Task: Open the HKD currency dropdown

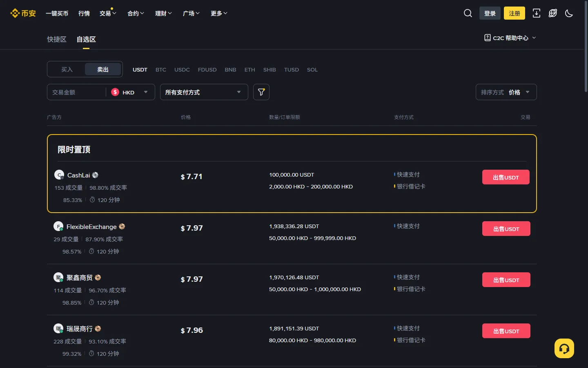Action: tap(130, 92)
